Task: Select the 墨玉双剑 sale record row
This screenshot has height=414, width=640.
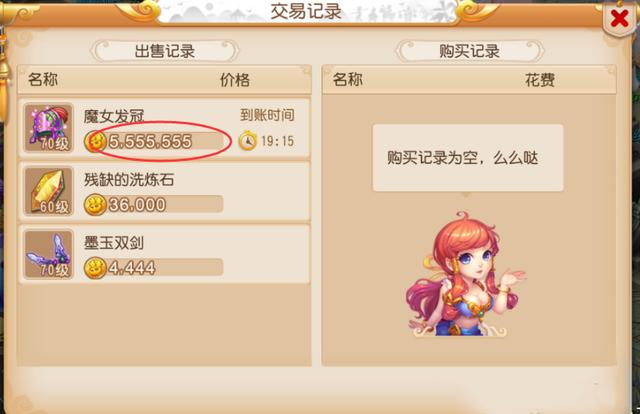Action: [164, 254]
